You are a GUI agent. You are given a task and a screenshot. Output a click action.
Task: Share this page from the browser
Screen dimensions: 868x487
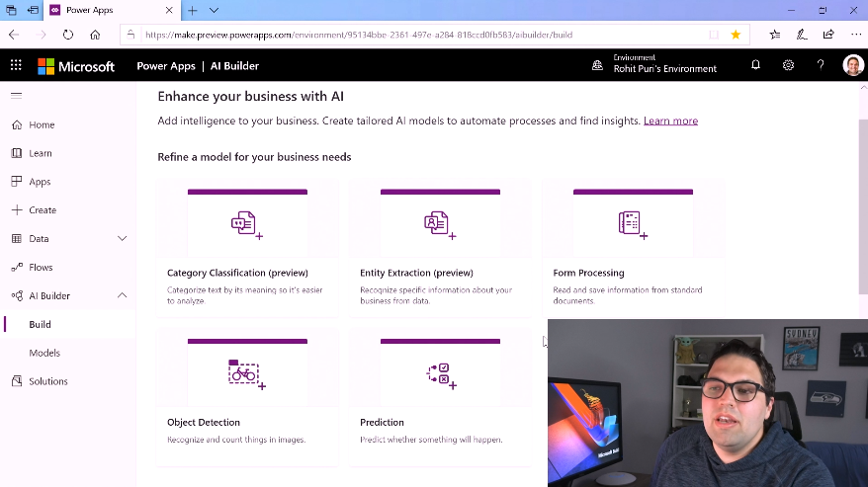pos(828,35)
